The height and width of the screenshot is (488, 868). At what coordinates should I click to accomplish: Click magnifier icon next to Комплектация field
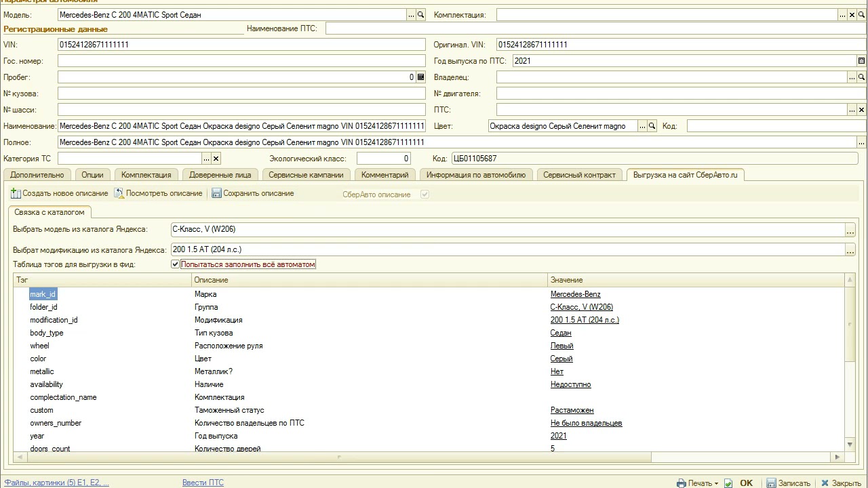pos(862,14)
